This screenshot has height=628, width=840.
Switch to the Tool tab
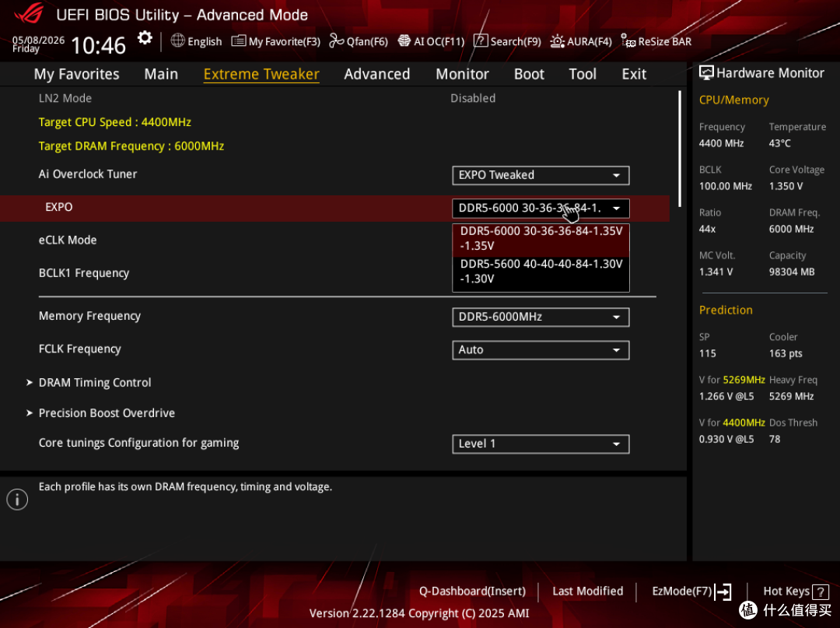[583, 74]
